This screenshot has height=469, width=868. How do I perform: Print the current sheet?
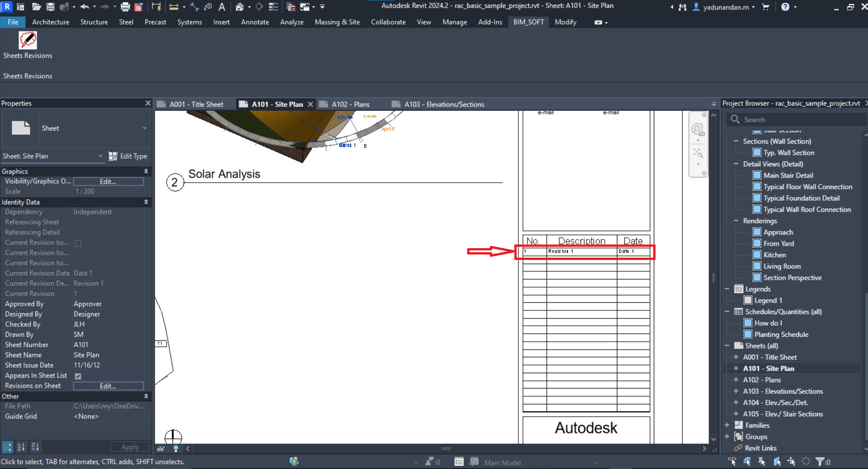(125, 7)
